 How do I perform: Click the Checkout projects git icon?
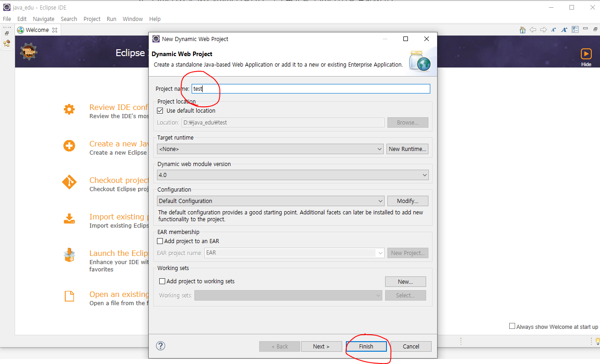click(69, 182)
